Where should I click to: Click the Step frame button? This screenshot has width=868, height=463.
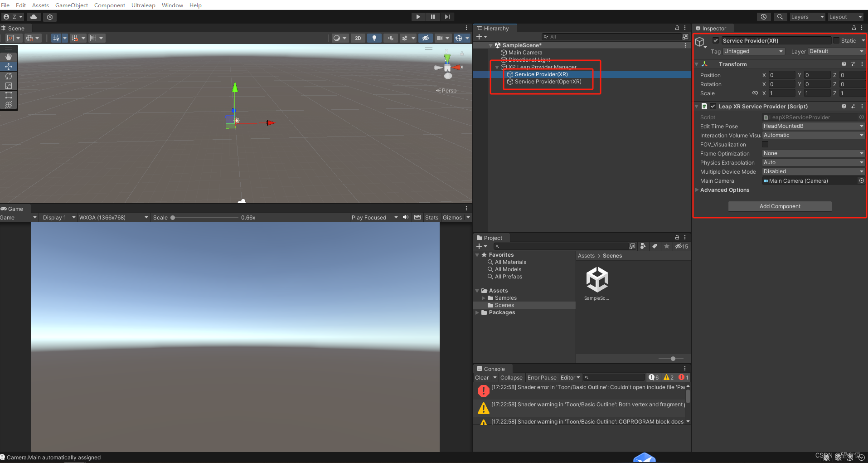point(447,17)
